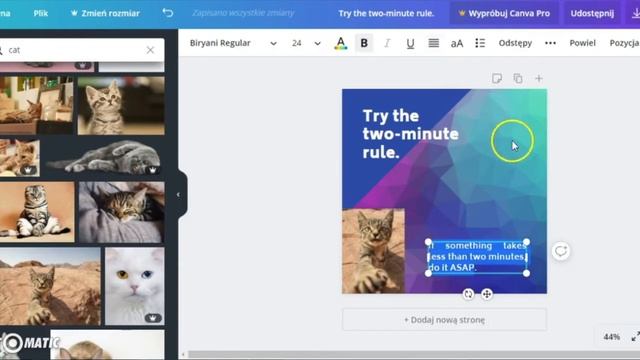Toggle italic formatting
Image resolution: width=640 pixels, height=360 pixels.
387,43
